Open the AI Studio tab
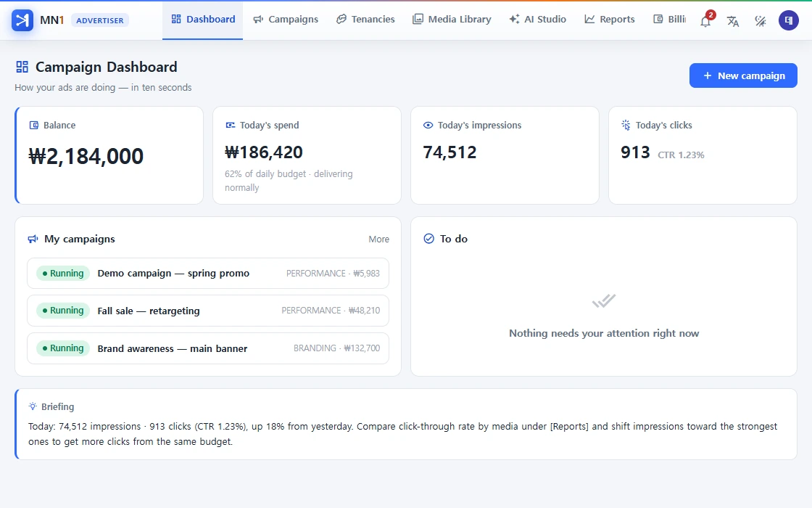The width and height of the screenshot is (812, 508). (537, 20)
